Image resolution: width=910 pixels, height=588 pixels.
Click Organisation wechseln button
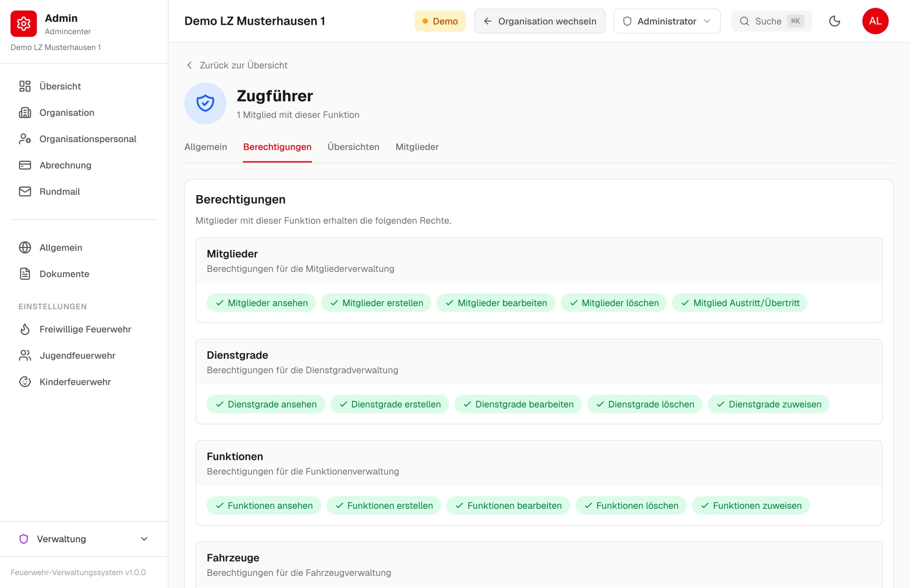pyautogui.click(x=540, y=21)
